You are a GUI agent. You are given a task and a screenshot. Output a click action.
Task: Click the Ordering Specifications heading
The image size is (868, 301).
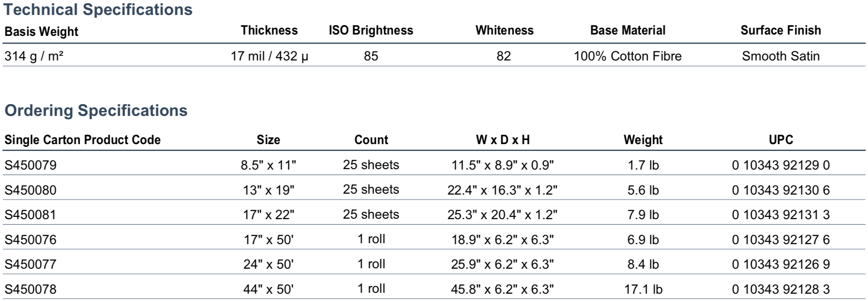click(x=96, y=110)
